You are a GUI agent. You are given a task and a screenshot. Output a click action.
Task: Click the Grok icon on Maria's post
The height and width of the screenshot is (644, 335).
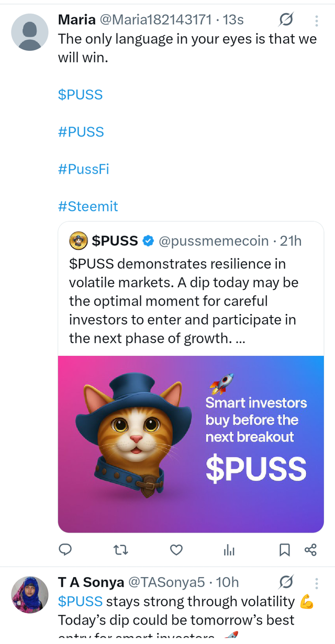[x=286, y=20]
